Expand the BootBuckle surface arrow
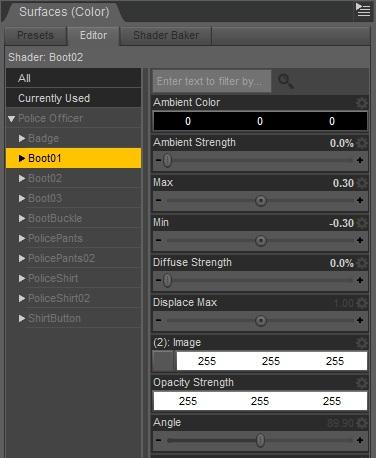Viewport: 376px width, 458px height. [x=22, y=218]
